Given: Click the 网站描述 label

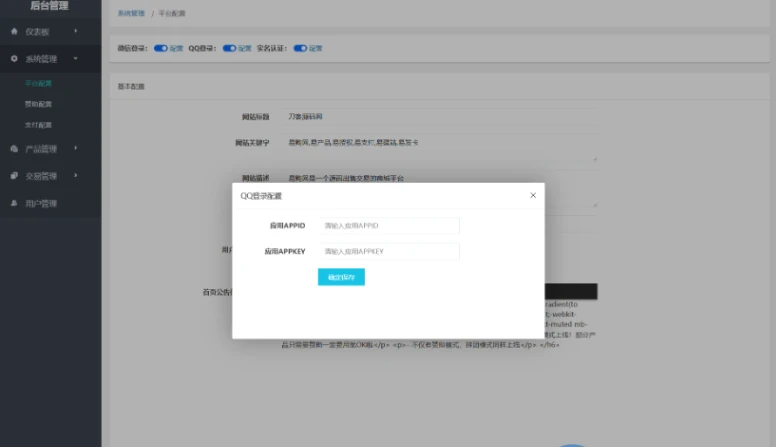Looking at the screenshot, I should 255,178.
